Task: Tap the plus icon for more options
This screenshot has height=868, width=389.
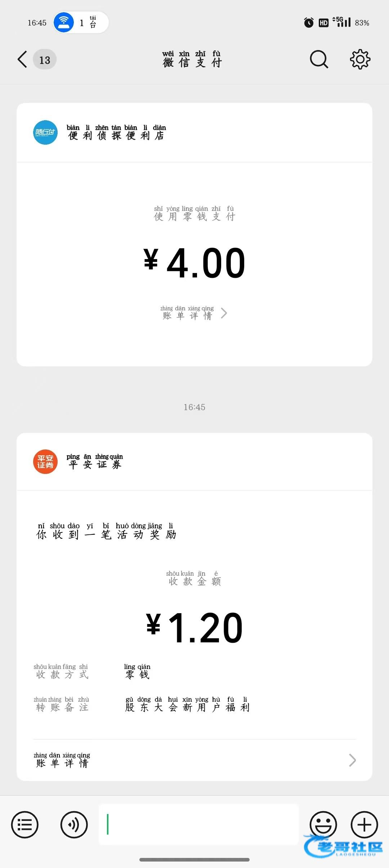Action: point(364,824)
